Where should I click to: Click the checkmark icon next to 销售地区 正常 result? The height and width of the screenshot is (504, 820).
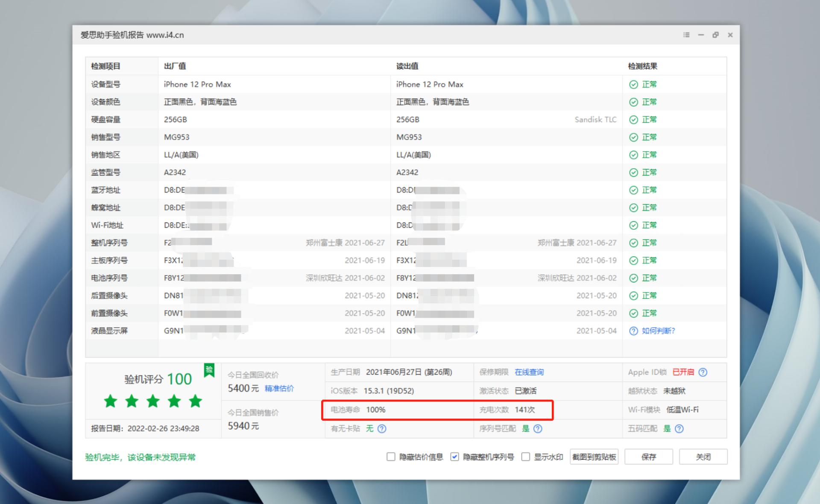point(633,155)
